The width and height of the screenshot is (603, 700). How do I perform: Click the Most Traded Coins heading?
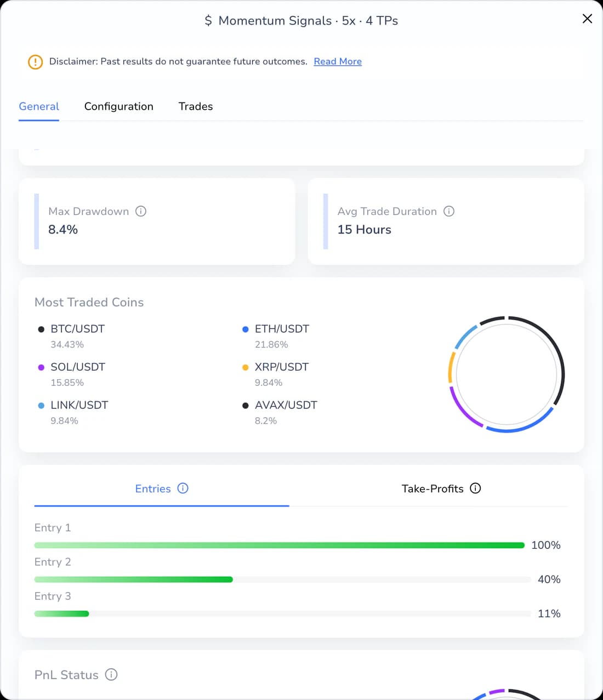pyautogui.click(x=89, y=303)
